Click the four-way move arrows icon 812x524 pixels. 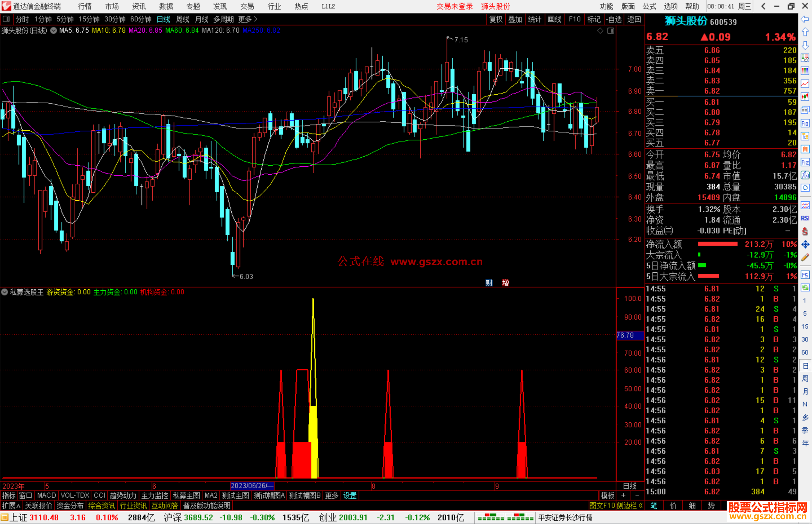805,245
